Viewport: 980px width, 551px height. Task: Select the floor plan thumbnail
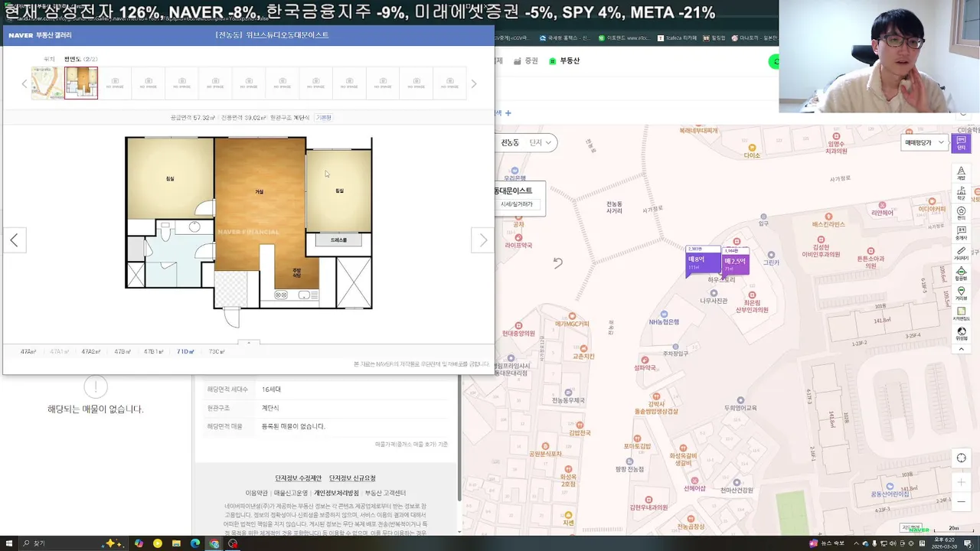click(x=81, y=83)
